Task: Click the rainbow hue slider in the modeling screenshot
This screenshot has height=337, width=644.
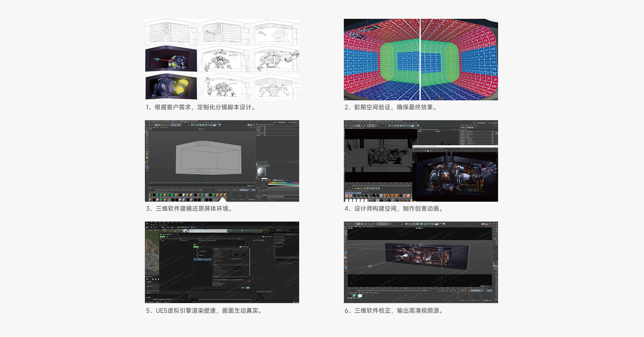Action: point(283,183)
